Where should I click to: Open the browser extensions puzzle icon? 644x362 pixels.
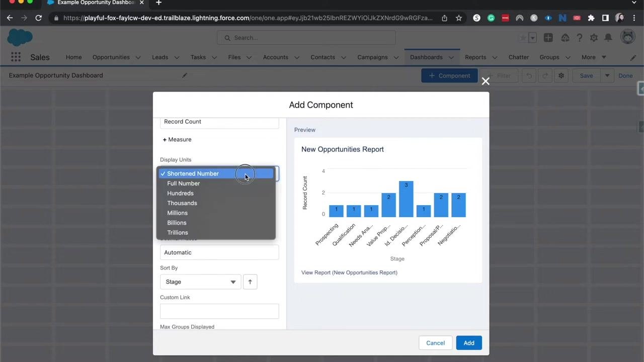pyautogui.click(x=591, y=18)
